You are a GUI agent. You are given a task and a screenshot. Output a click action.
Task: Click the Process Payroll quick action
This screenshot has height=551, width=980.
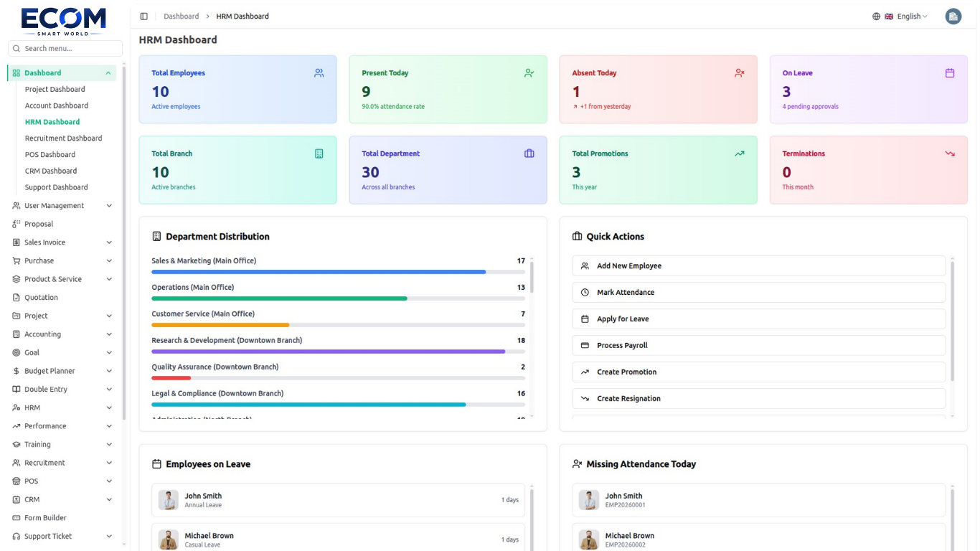[759, 346]
